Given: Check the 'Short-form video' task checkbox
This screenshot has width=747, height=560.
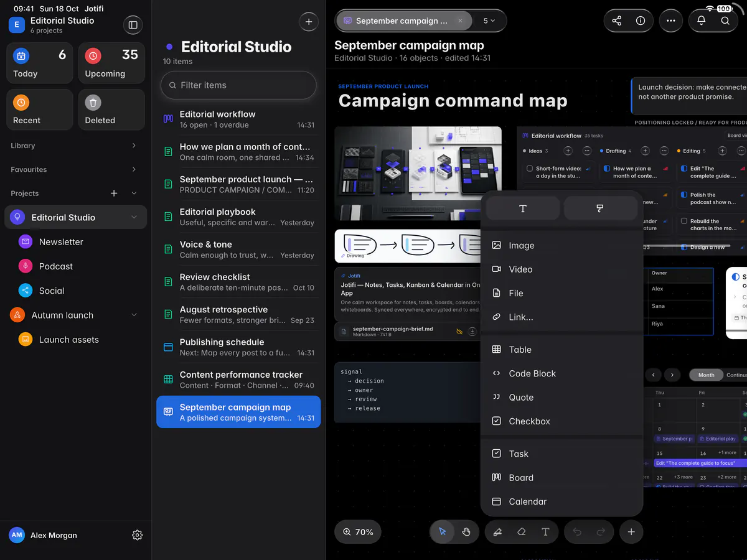Looking at the screenshot, I should (530, 169).
